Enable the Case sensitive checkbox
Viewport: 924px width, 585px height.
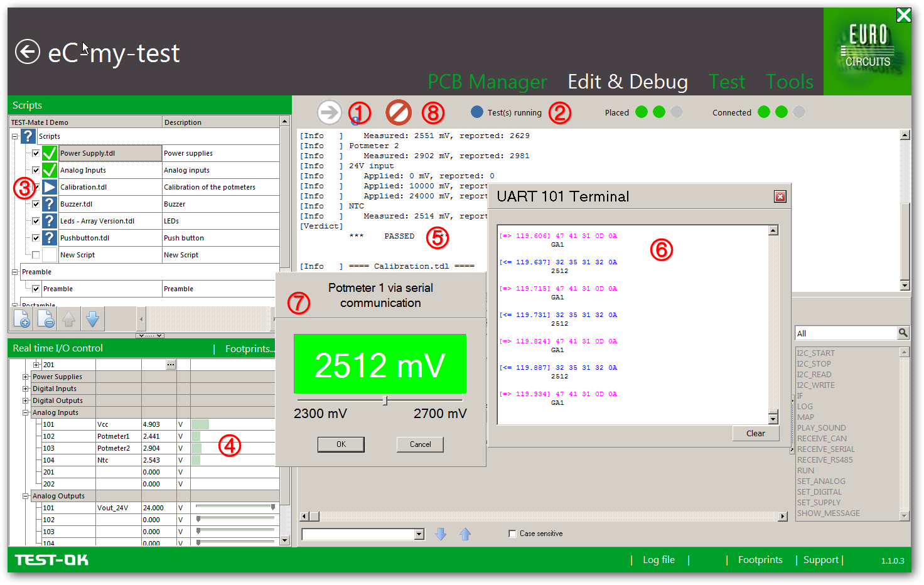pos(512,534)
